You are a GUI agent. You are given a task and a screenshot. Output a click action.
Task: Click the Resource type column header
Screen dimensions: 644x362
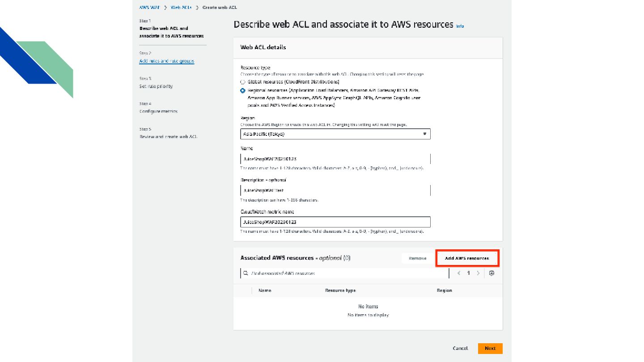[x=340, y=290]
